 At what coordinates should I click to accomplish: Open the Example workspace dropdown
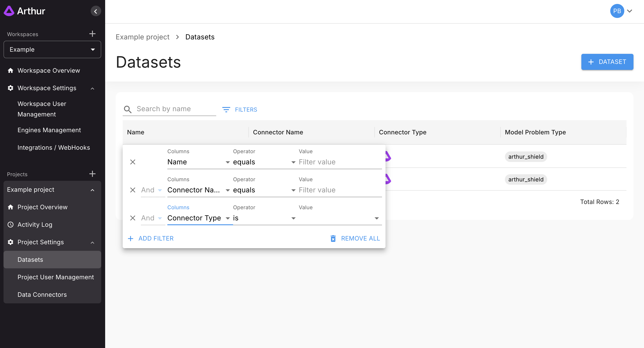coord(52,49)
